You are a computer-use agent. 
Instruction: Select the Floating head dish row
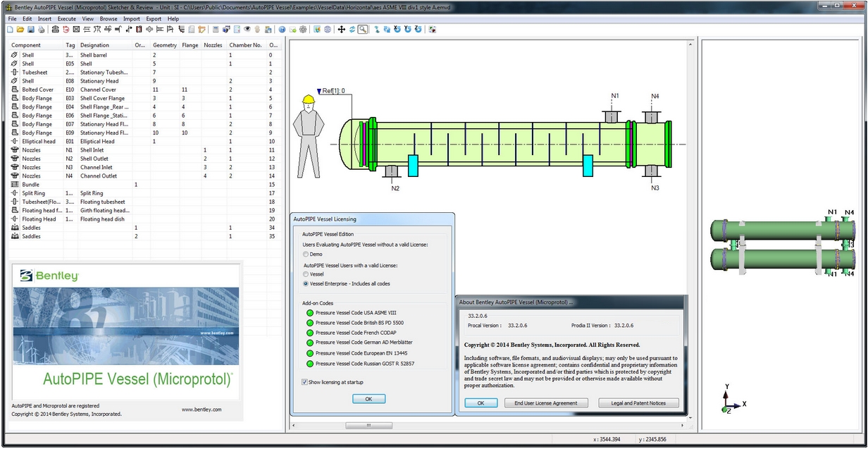[x=144, y=219]
